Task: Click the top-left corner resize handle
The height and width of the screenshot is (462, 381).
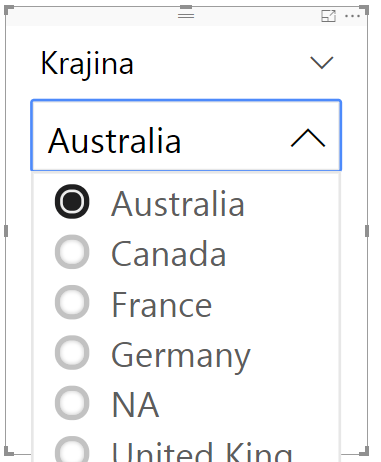Action: (x=9, y=10)
